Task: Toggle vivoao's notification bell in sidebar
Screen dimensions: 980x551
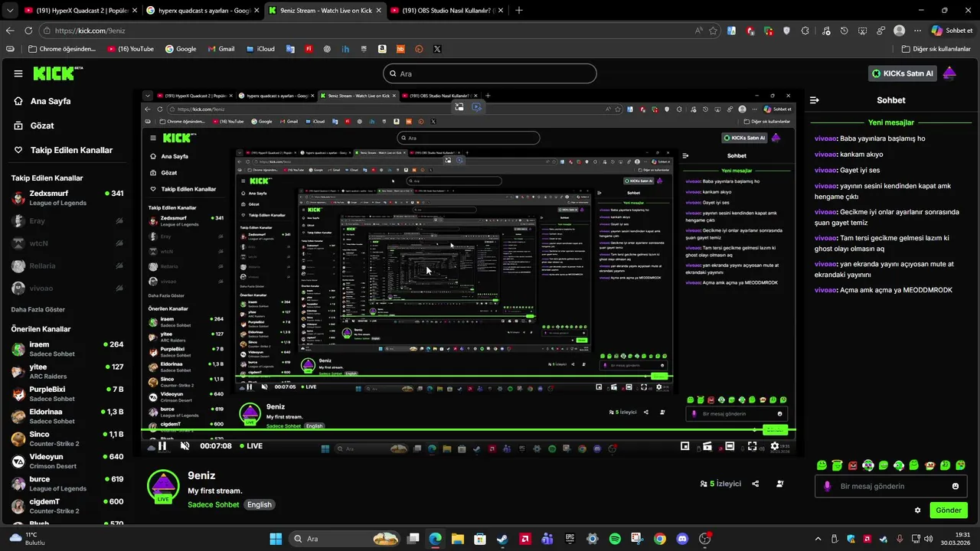Action: [119, 288]
